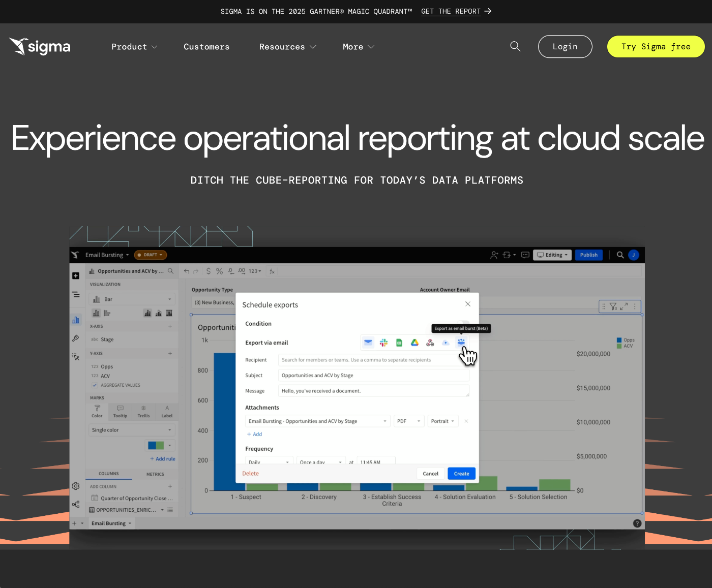Click the actions cursor icon in the left sidebar
712x588 pixels.
tap(76, 357)
